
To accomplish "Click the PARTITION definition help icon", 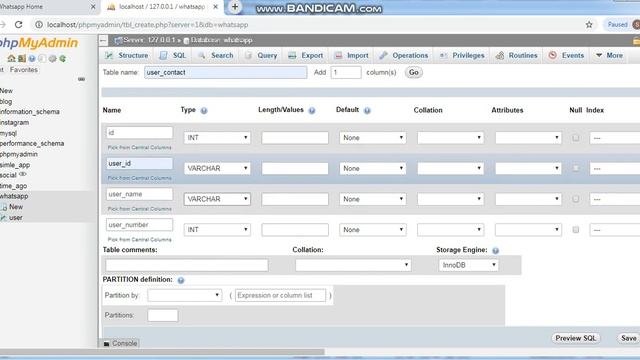I will point(181,280).
